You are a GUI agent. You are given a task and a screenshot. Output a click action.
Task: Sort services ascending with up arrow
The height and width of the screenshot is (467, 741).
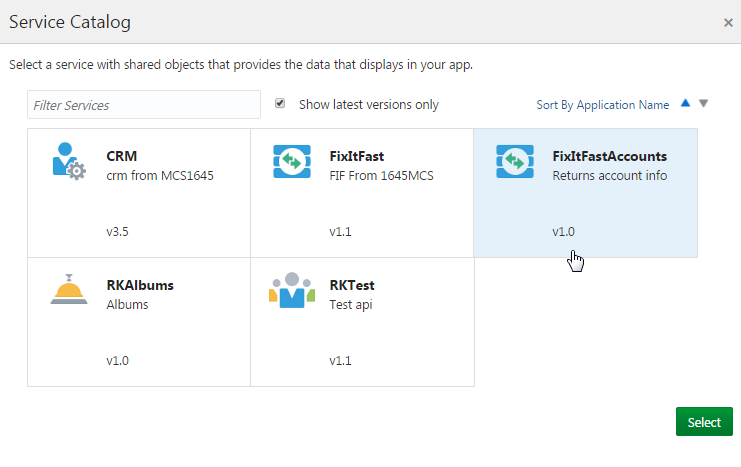[x=685, y=103]
